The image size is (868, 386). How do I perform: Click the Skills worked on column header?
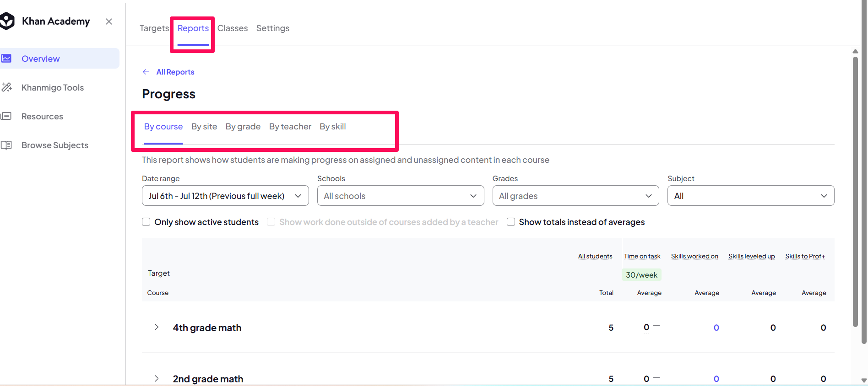tap(694, 256)
